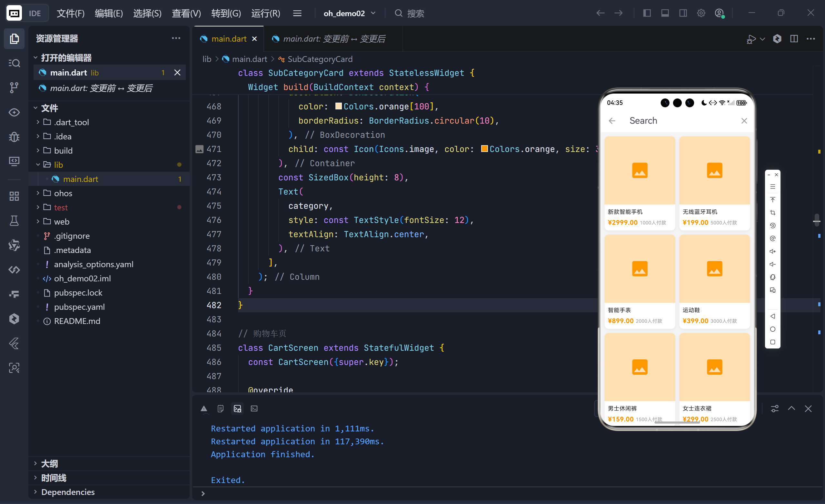Viewport: 825px width, 504px height.
Task: Collapse the lib folder
Action: (58, 165)
